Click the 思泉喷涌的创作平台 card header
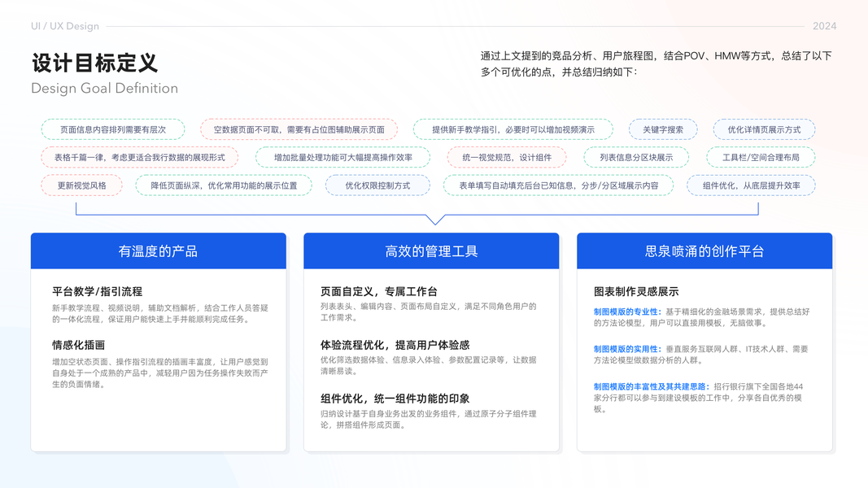Screen dimensions: 868x488 tap(704, 251)
